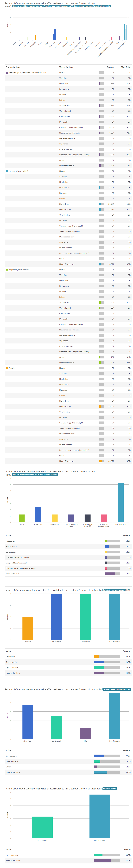Click the orange Aspirin source swatch
The height and width of the screenshot is (868, 133).
(x=7, y=368)
